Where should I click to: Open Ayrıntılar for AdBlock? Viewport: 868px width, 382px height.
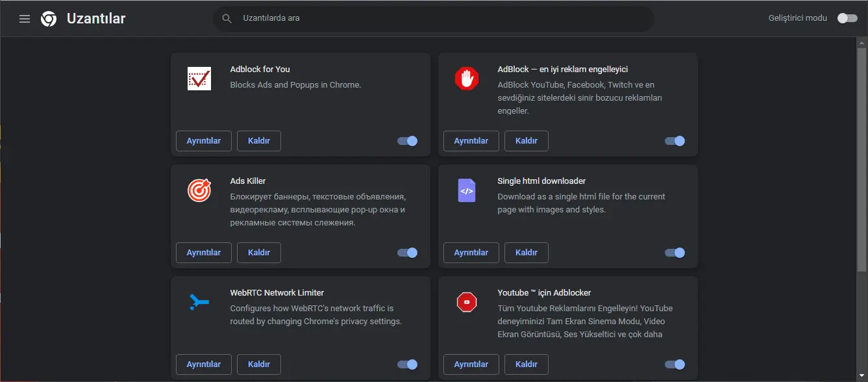[471, 141]
